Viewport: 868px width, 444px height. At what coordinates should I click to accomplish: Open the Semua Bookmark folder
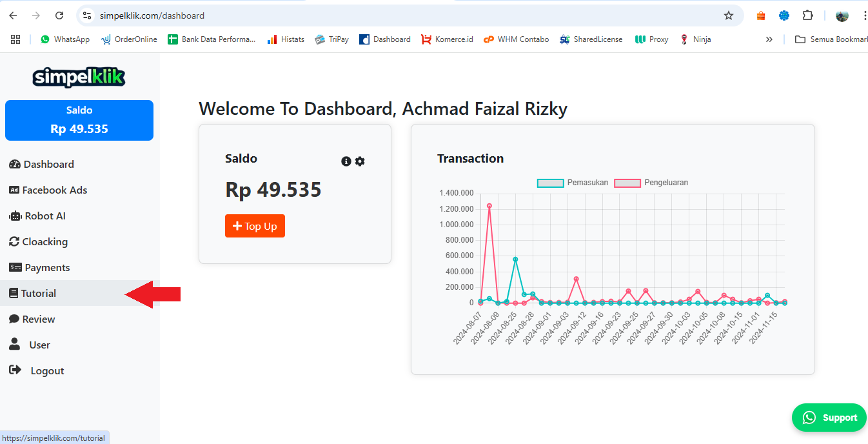coord(831,39)
